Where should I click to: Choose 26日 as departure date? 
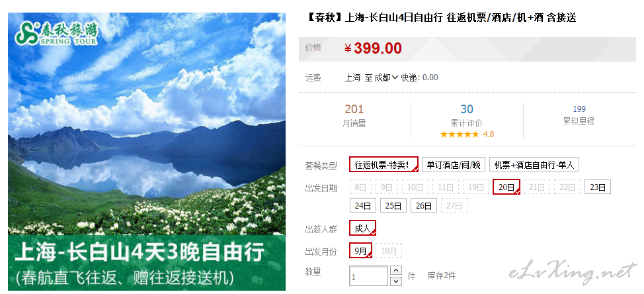tap(423, 205)
